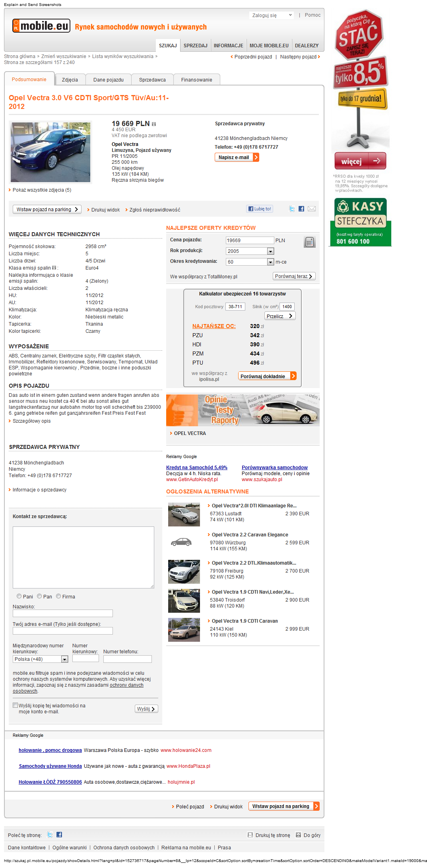Expand Pokaż wszystkie zdjęcia (5)
The width and height of the screenshot is (427, 868).
coord(42,190)
